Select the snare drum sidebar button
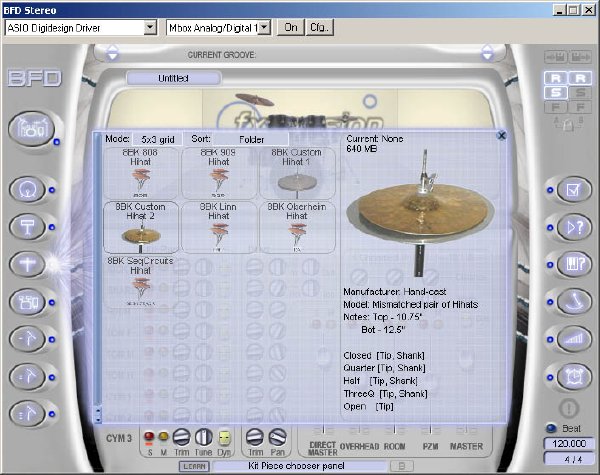This screenshot has width=600, height=475. [x=28, y=227]
